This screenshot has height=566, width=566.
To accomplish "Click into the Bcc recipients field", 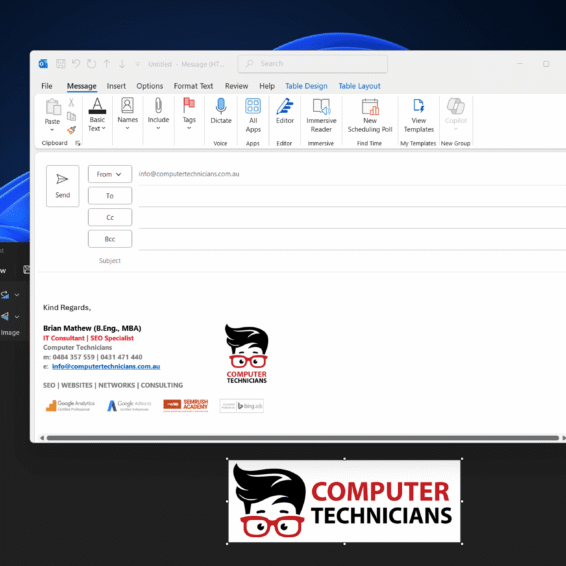I will [352, 239].
